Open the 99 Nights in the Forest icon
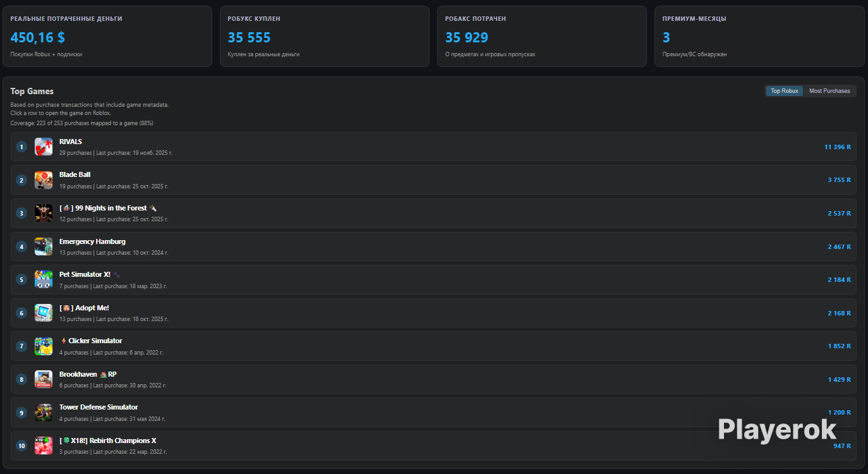Screen dimensions: 868x474 (x=44, y=213)
